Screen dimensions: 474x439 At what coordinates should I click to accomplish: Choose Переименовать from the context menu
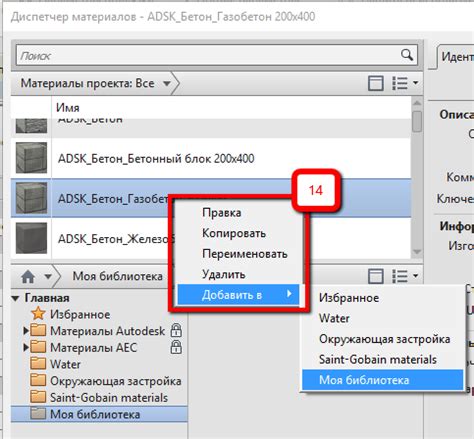245,254
